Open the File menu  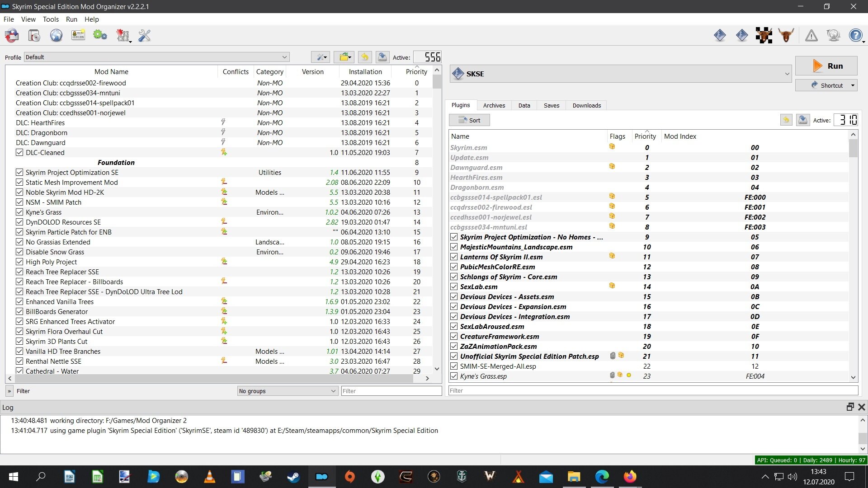pos(9,19)
